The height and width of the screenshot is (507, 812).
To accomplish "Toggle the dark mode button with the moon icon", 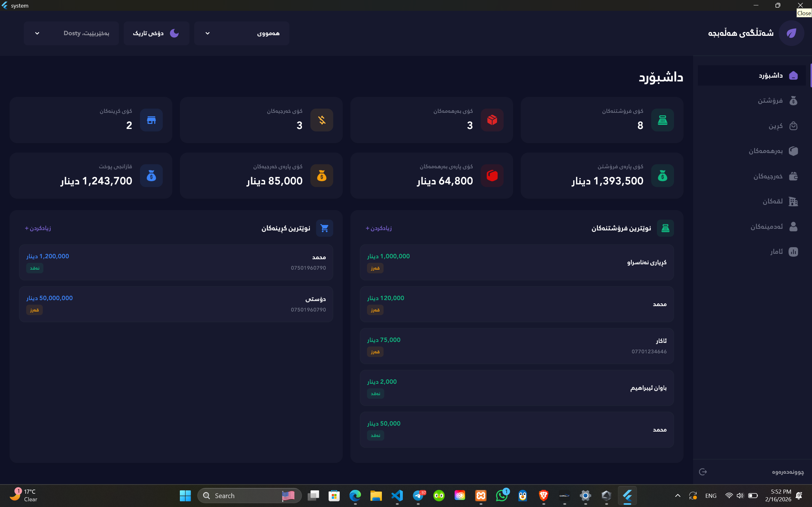I will click(156, 33).
